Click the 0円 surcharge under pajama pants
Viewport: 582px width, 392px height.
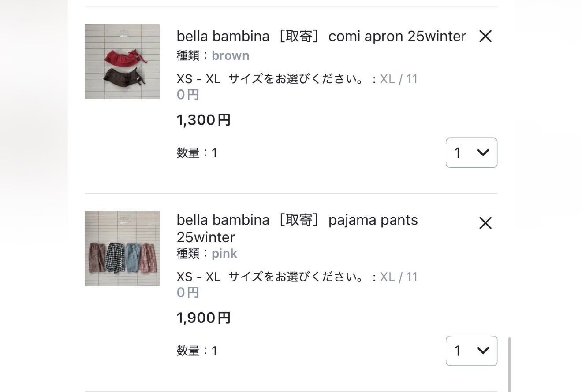coord(188,292)
